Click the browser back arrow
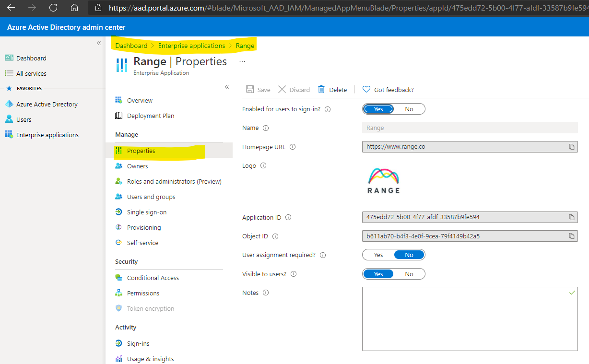 (x=11, y=8)
